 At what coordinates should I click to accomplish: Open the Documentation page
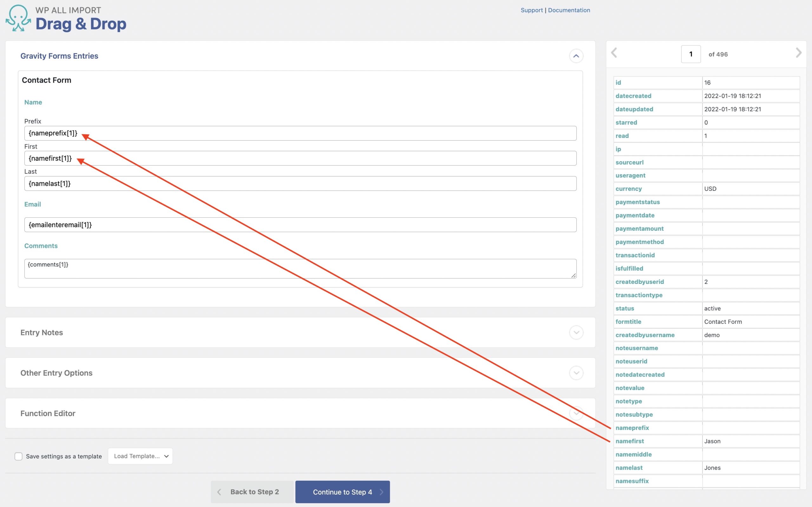(x=569, y=10)
